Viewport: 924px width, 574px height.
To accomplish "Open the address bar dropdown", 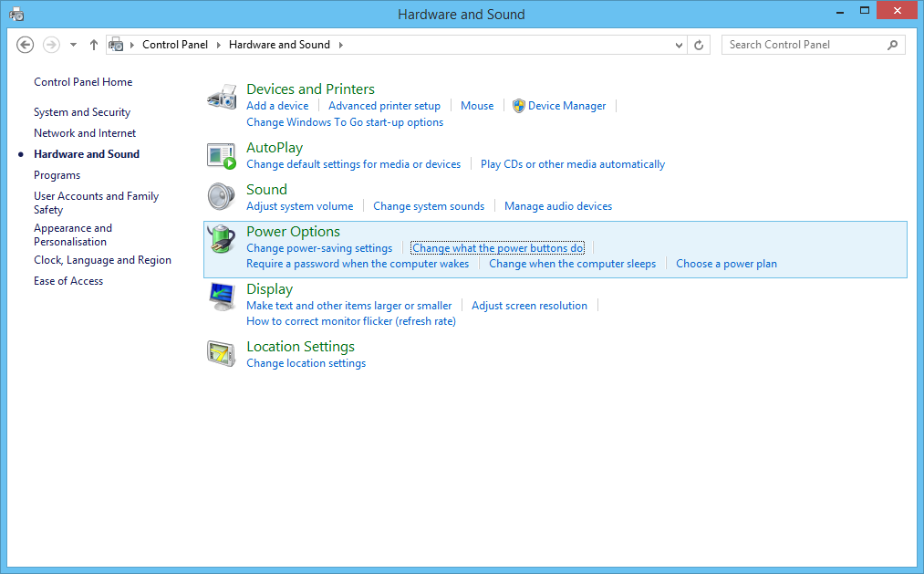I will 678,44.
